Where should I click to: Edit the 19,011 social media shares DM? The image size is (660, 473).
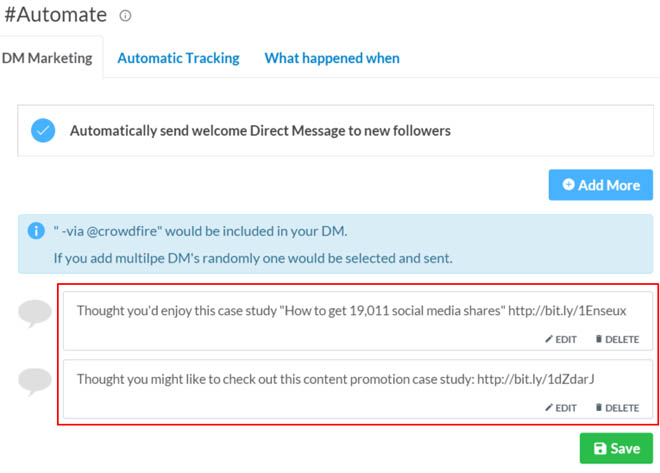pyautogui.click(x=561, y=339)
